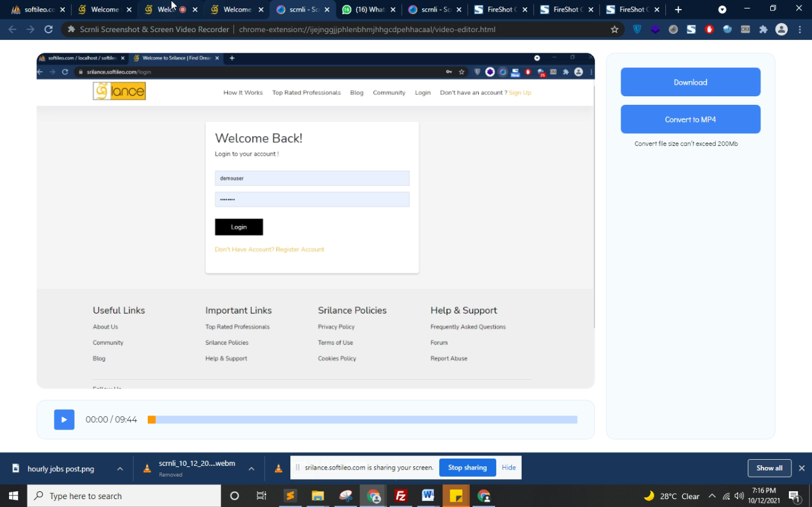The image size is (812, 507).
Task: Expand scrnli webm download options
Action: [x=251, y=468]
